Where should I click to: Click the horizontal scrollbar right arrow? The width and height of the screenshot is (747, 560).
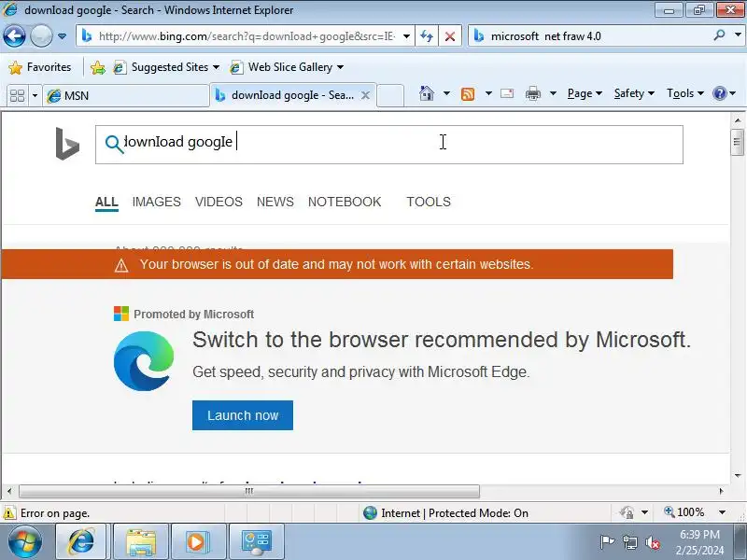tap(721, 491)
